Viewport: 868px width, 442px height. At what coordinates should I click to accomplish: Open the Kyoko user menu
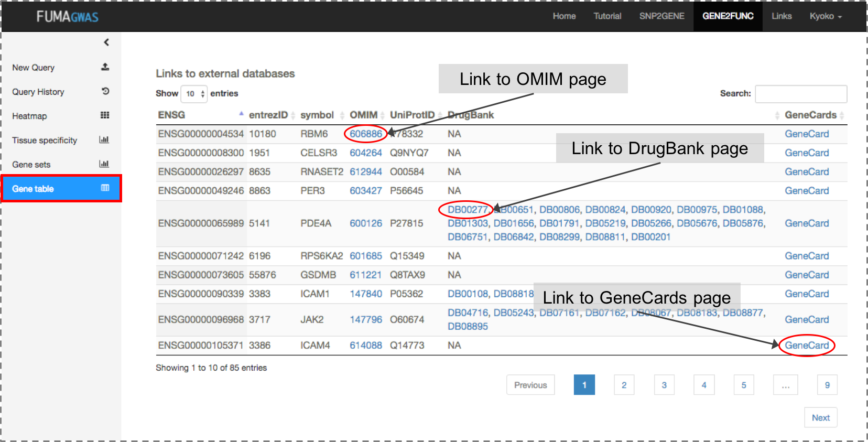click(x=826, y=16)
